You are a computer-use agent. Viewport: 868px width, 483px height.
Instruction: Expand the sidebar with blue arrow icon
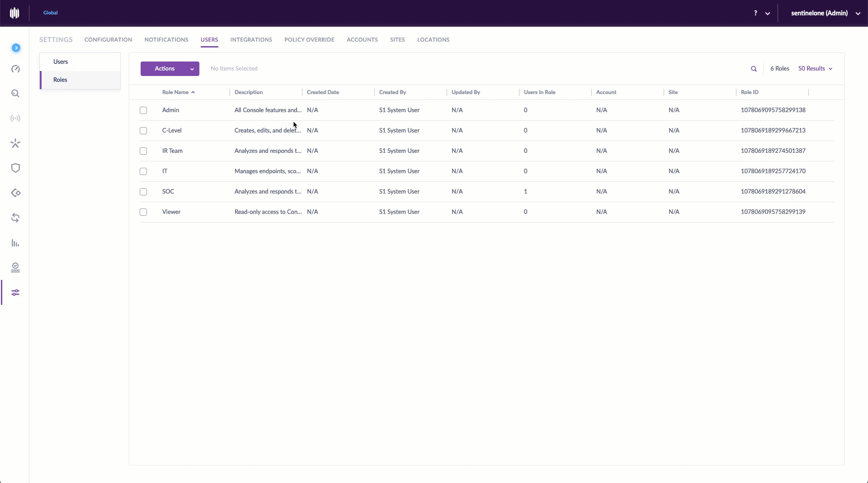(x=16, y=48)
